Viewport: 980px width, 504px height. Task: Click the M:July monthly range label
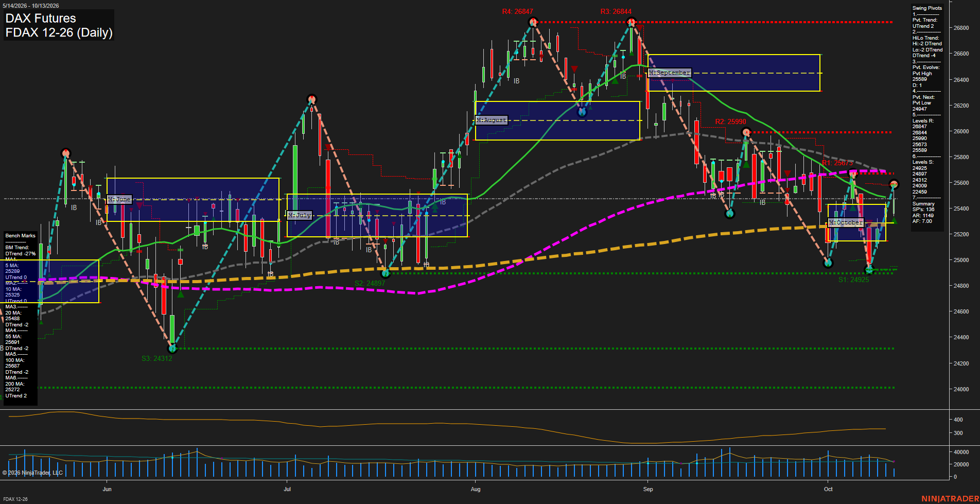coord(300,215)
